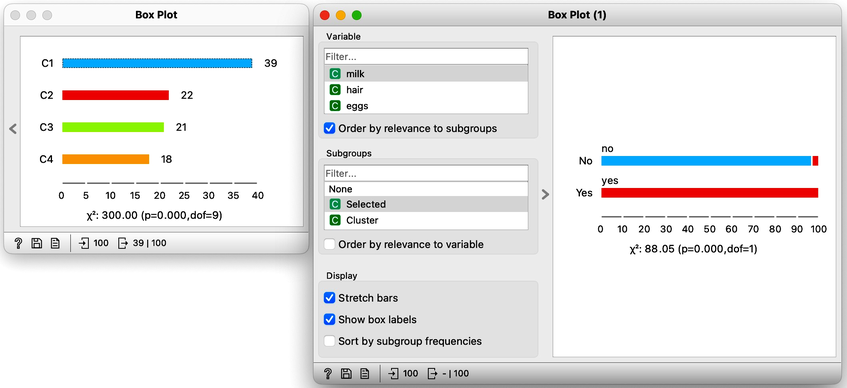Screen dimensions: 847x388
Task: Select hair in Variable list
Action: click(x=426, y=90)
